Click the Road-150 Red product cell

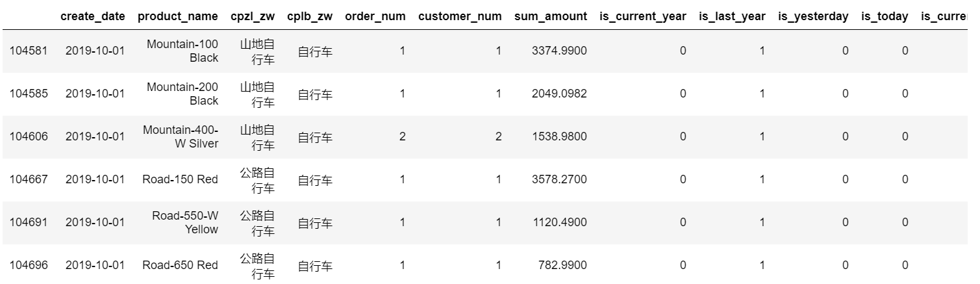click(x=181, y=179)
